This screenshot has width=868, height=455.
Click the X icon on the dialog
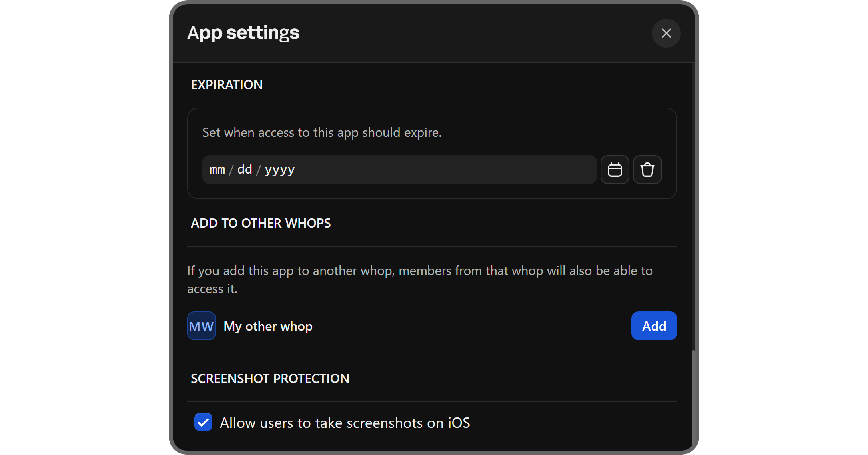666,33
